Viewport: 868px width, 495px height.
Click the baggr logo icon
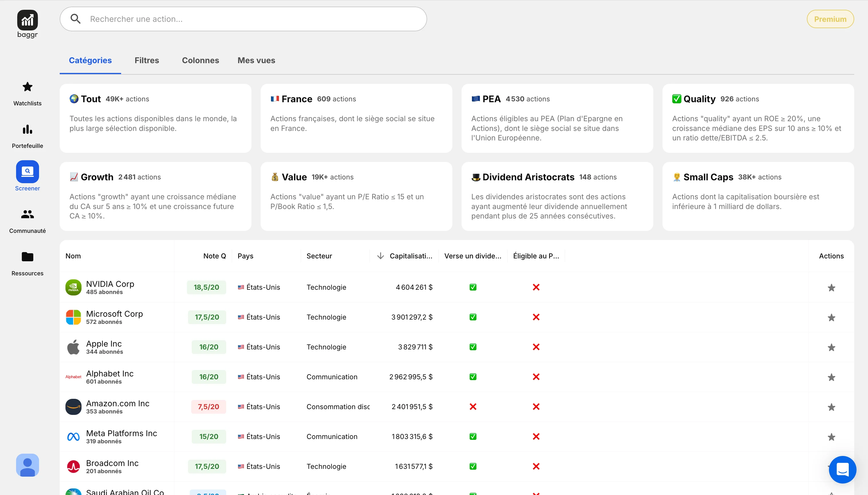[27, 20]
